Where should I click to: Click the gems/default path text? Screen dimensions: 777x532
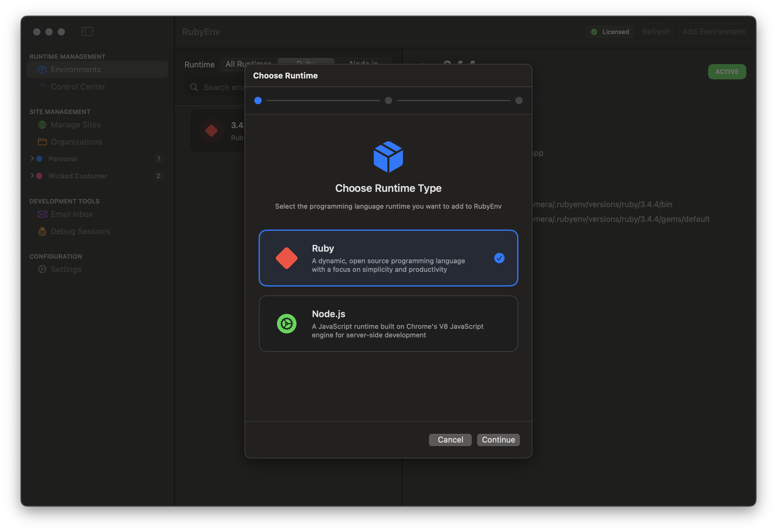click(620, 219)
